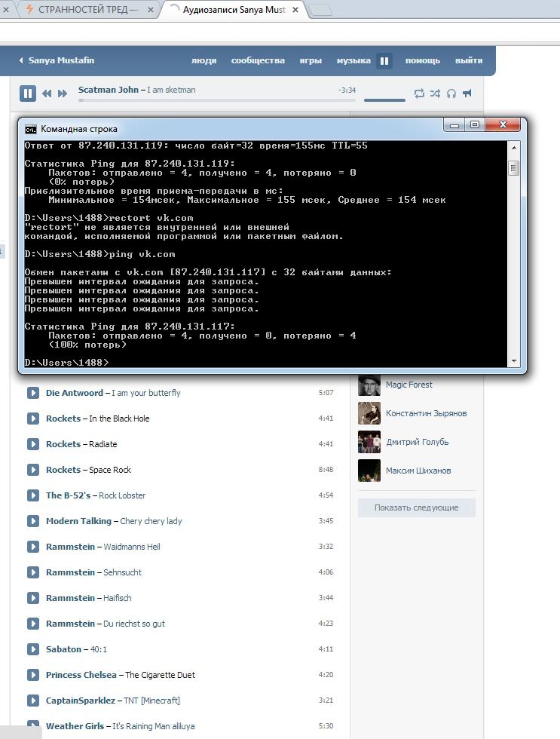
Task: Play Rockets Space Rock track
Action: point(33,469)
